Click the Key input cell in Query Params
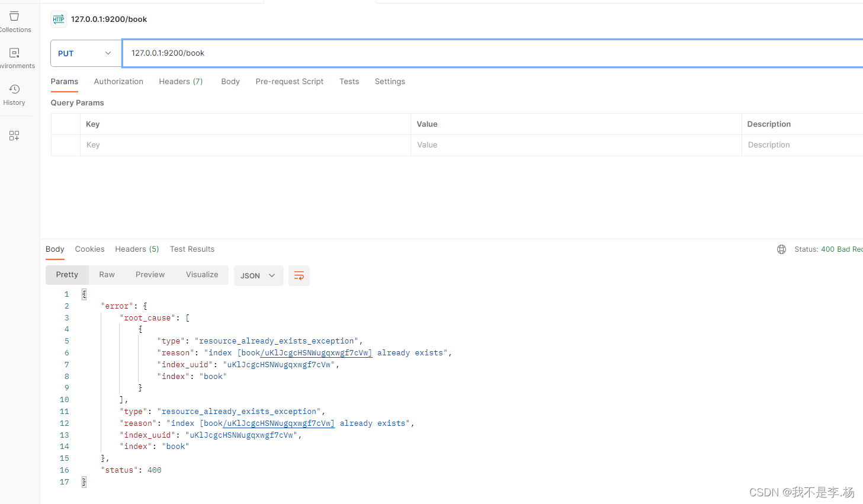The width and height of the screenshot is (863, 504). point(245,145)
